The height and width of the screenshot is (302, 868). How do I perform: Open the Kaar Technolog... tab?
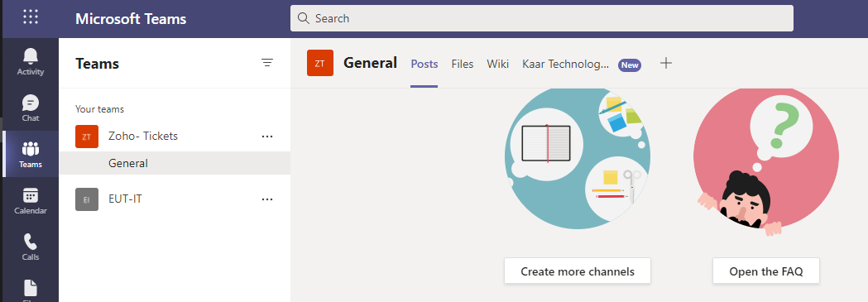[565, 65]
